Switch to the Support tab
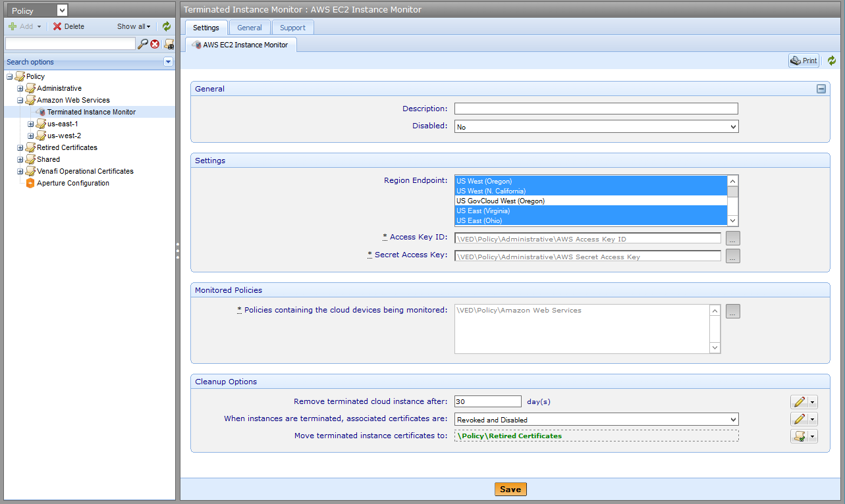The image size is (845, 504). pos(292,28)
